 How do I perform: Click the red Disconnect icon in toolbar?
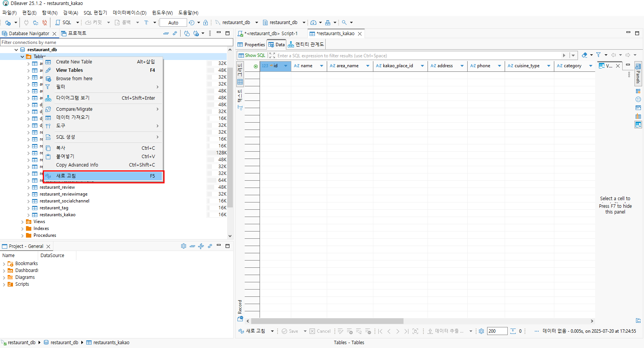45,23
